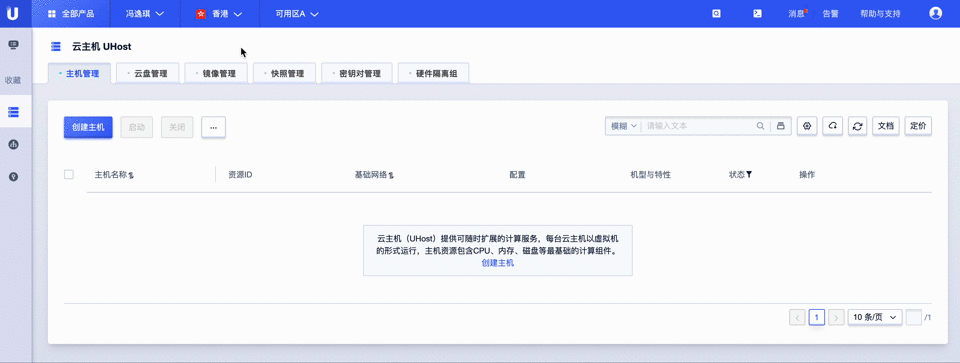The width and height of the screenshot is (960, 363).
Task: Expand the 可用区A zone dropdown
Action: (298, 13)
